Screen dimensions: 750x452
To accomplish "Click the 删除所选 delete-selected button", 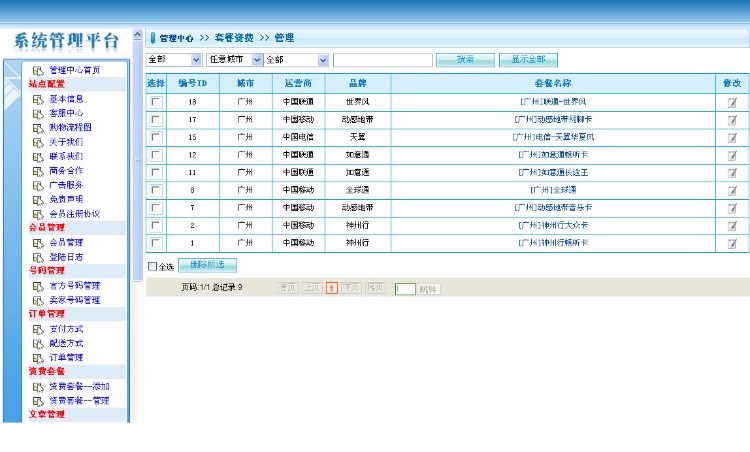I will coord(207,265).
